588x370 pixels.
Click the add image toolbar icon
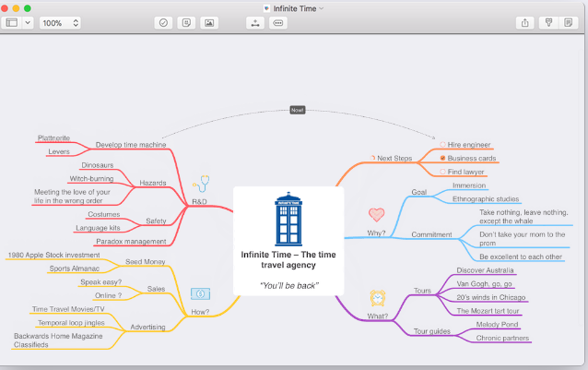(x=209, y=22)
